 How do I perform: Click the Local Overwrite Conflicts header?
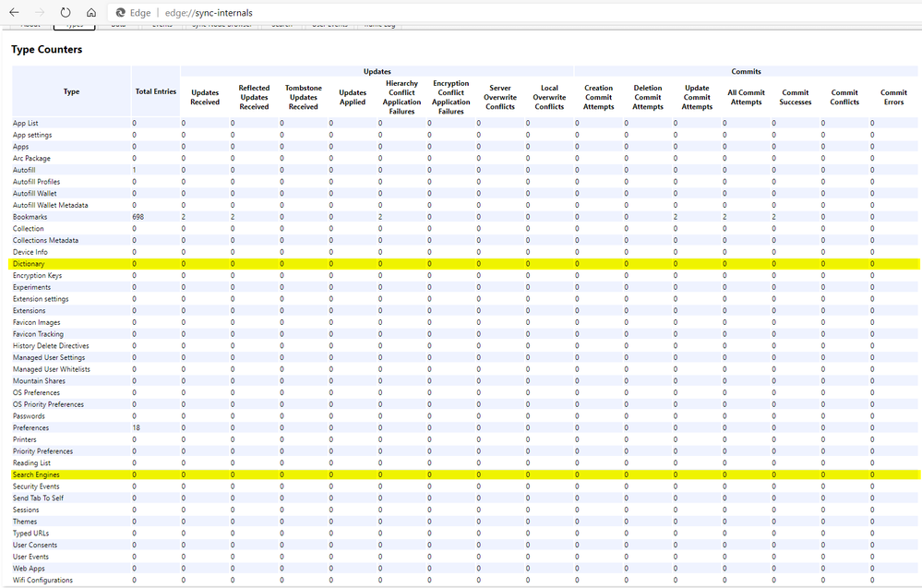[549, 97]
